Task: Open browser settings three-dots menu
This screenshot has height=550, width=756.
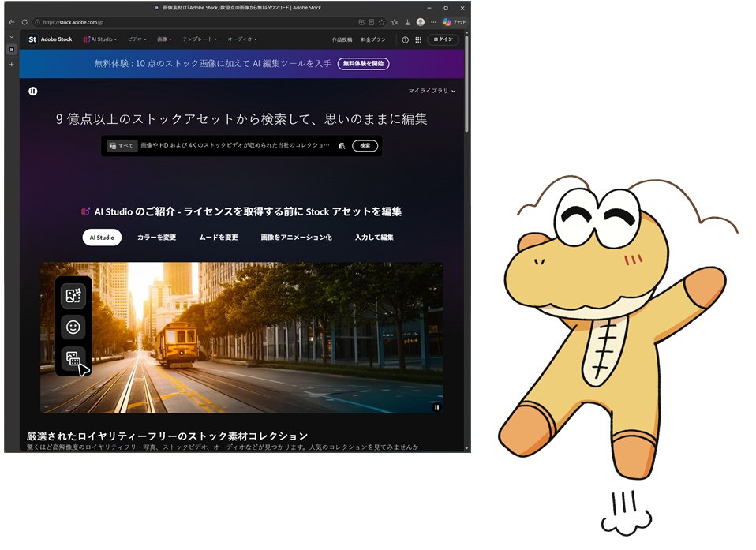Action: pos(433,22)
